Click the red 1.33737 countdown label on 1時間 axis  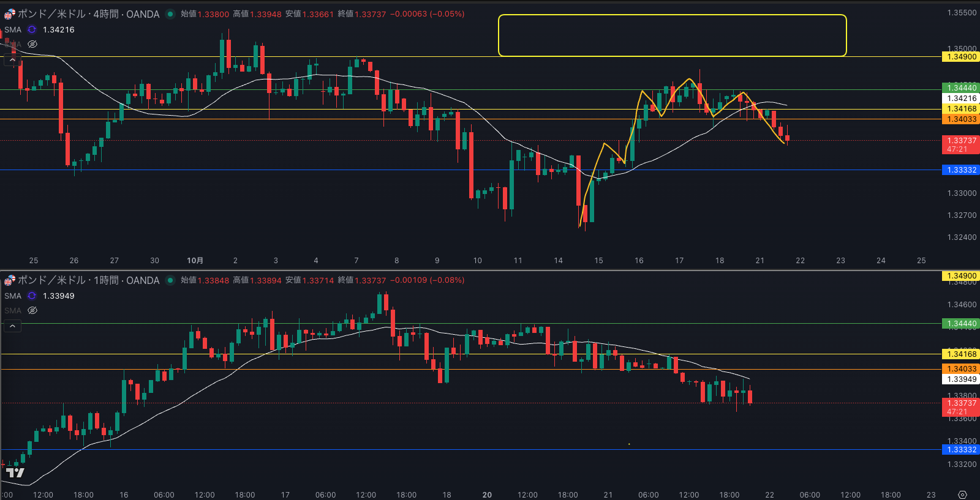(x=961, y=407)
